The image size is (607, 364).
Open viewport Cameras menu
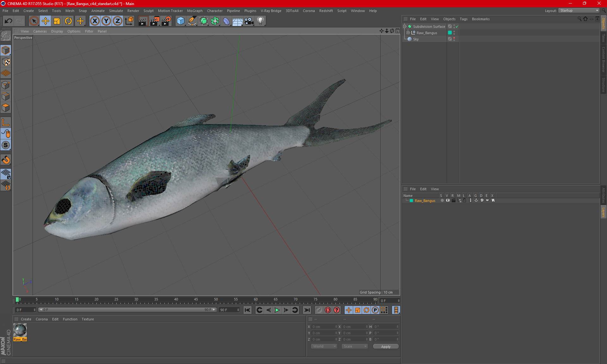(40, 31)
